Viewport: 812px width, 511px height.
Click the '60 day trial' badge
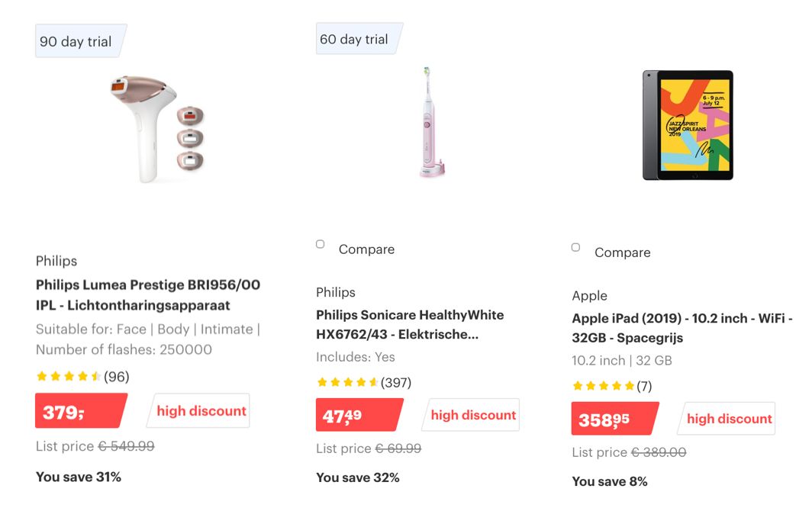(x=356, y=38)
